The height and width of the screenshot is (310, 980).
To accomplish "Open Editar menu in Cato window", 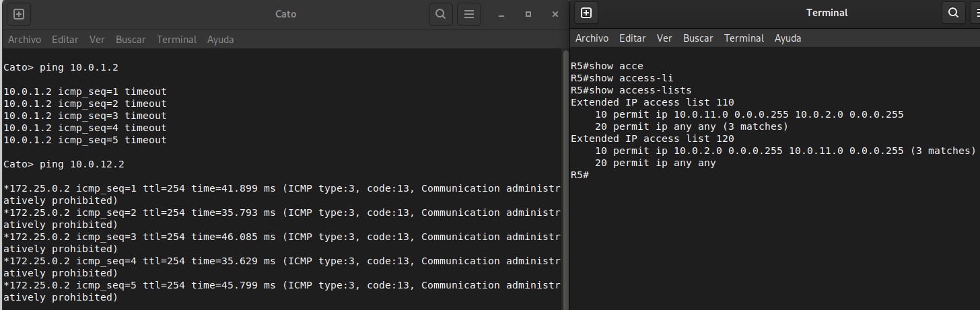I will [x=65, y=40].
